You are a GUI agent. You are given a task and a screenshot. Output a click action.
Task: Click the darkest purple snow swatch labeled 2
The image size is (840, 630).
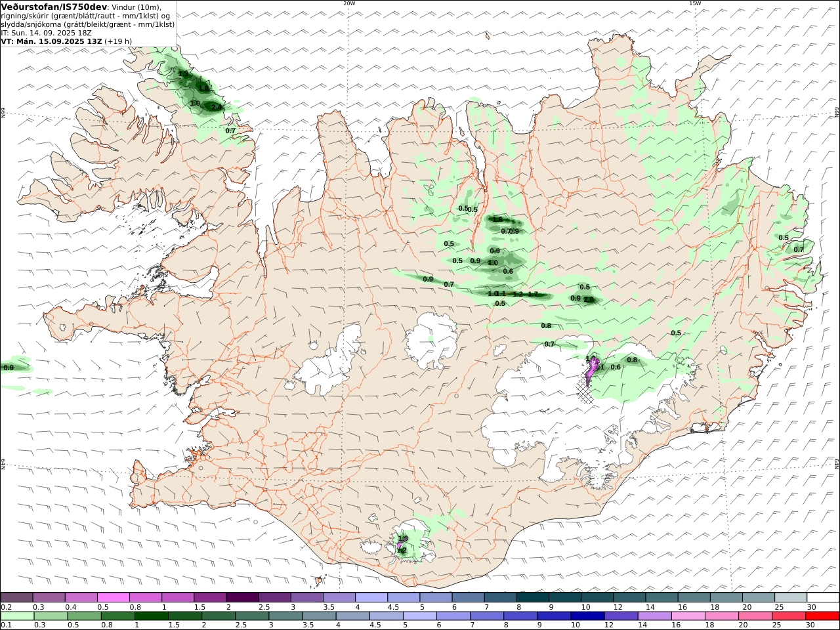[242, 597]
